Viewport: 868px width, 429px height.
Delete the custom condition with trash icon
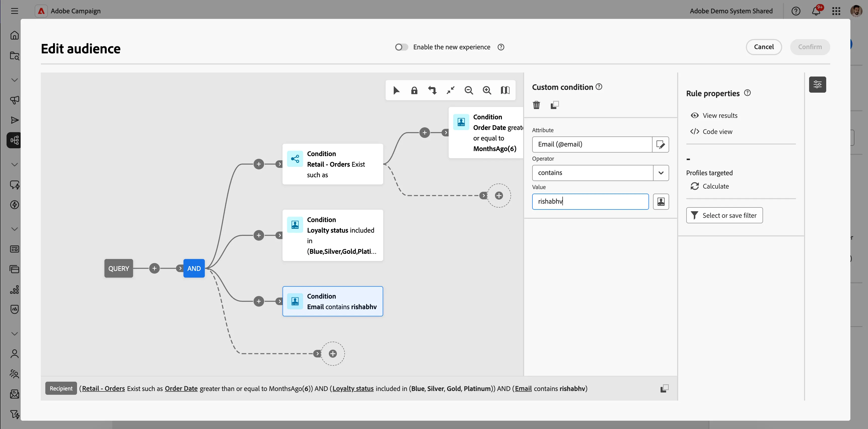coord(536,105)
